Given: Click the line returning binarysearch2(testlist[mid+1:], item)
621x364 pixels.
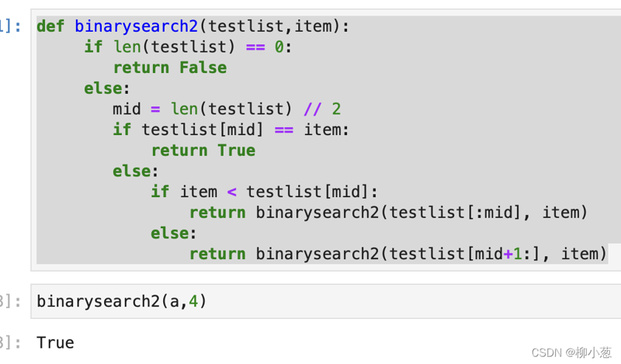Looking at the screenshot, I should tap(398, 254).
